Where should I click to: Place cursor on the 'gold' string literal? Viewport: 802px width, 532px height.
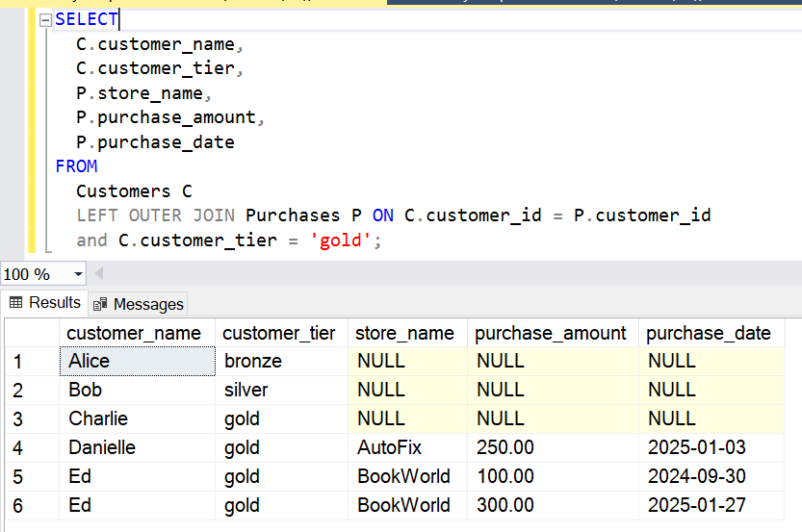tap(343, 241)
